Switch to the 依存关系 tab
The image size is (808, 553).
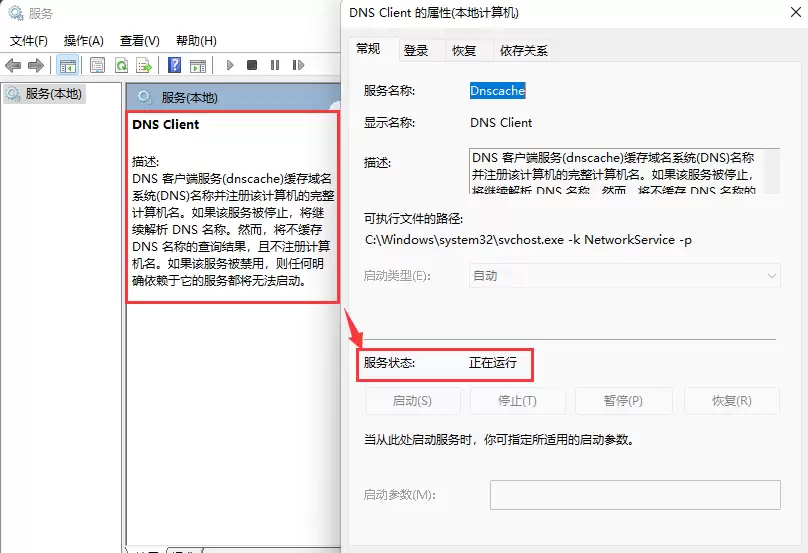point(524,51)
